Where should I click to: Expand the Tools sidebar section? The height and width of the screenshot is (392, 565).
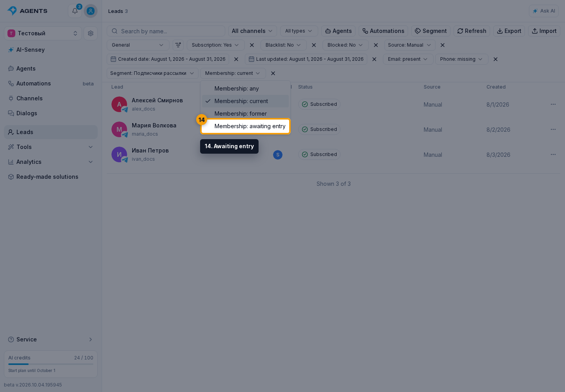click(x=51, y=147)
